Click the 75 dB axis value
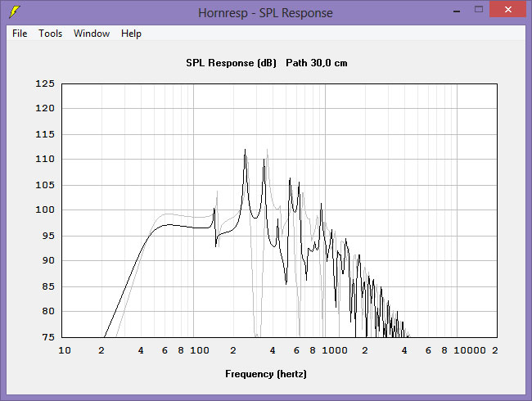 pos(48,337)
